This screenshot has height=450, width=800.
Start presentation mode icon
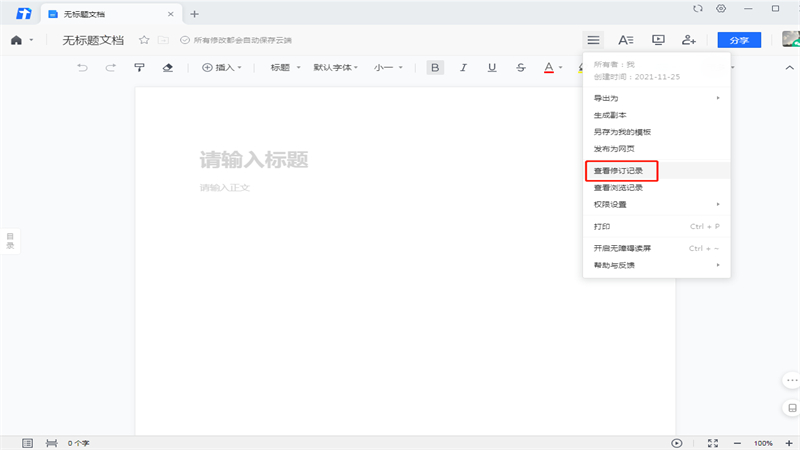tap(658, 40)
